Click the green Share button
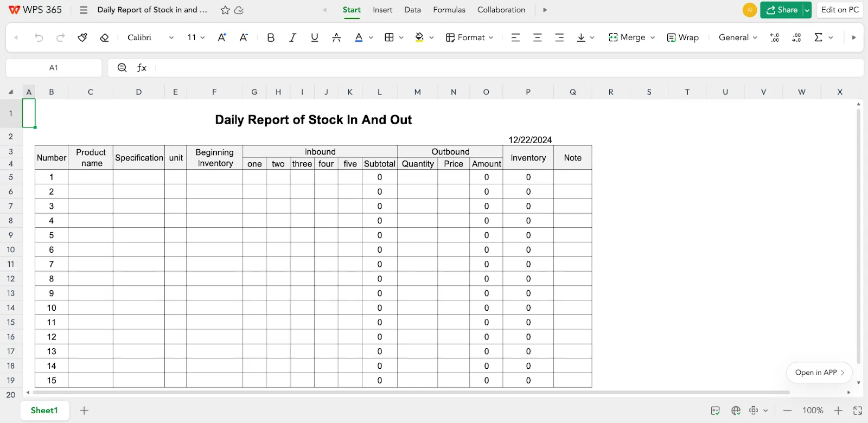This screenshot has height=423, width=868. tap(781, 10)
